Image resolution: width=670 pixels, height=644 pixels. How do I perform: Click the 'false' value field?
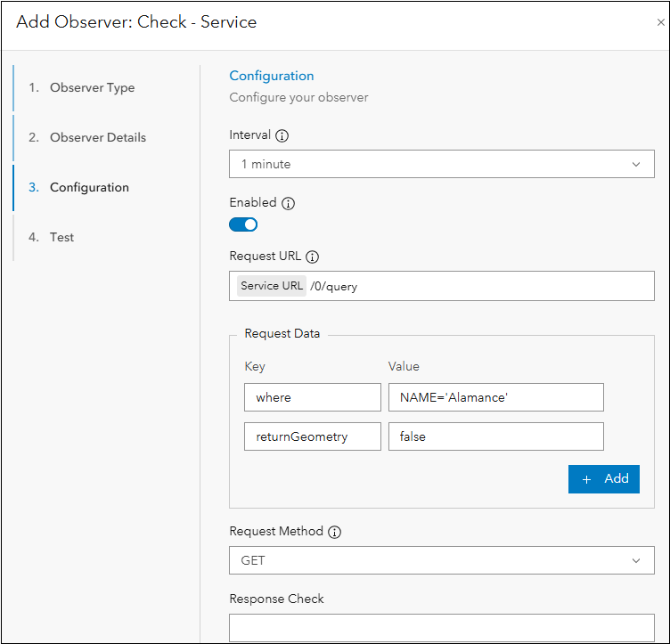495,436
